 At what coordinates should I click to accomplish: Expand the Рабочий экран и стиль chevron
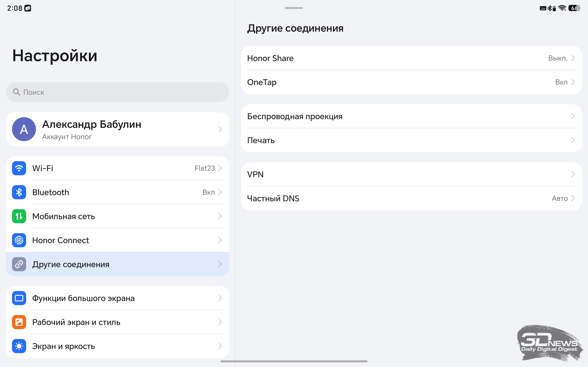coord(220,322)
